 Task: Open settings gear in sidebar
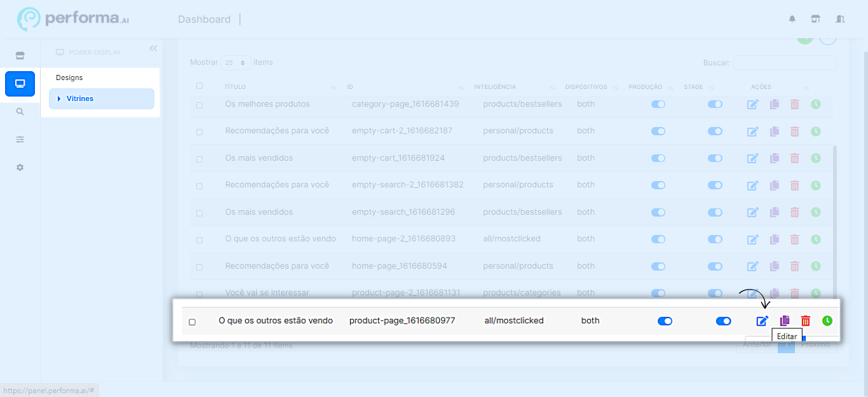[x=20, y=167]
